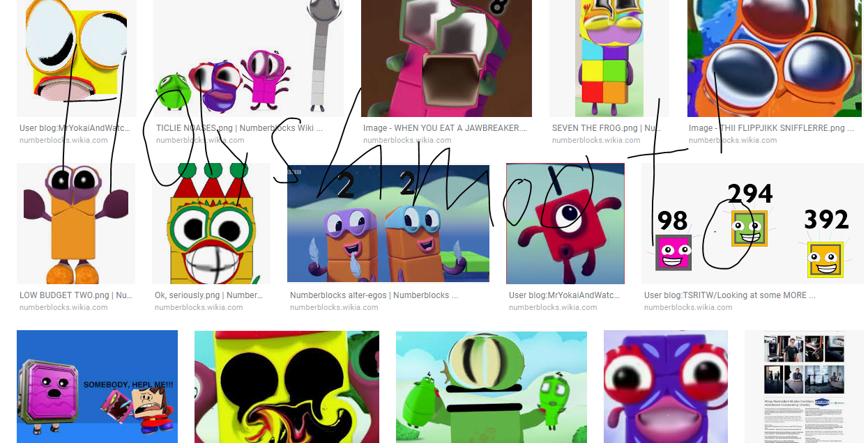Viewport: 868px width, 443px height.
Task: Click the 'TICLIE NOASES.png | Numberblocks Wiki' caption
Action: pyautogui.click(x=239, y=128)
